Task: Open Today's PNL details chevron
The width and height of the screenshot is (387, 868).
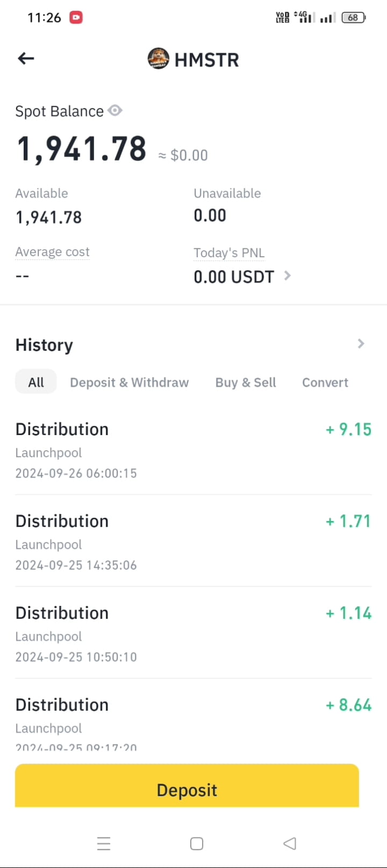Action: [x=288, y=276]
